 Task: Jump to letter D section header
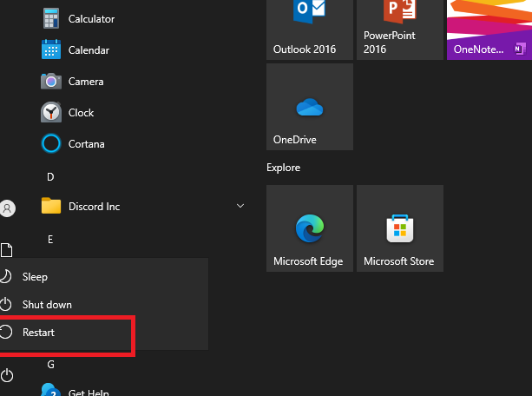point(50,177)
